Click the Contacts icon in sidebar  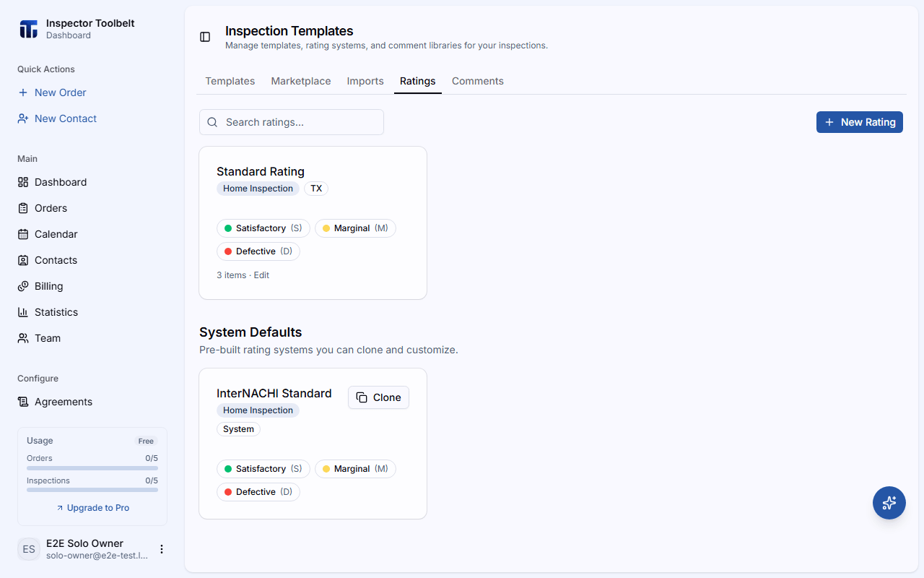tap(23, 260)
